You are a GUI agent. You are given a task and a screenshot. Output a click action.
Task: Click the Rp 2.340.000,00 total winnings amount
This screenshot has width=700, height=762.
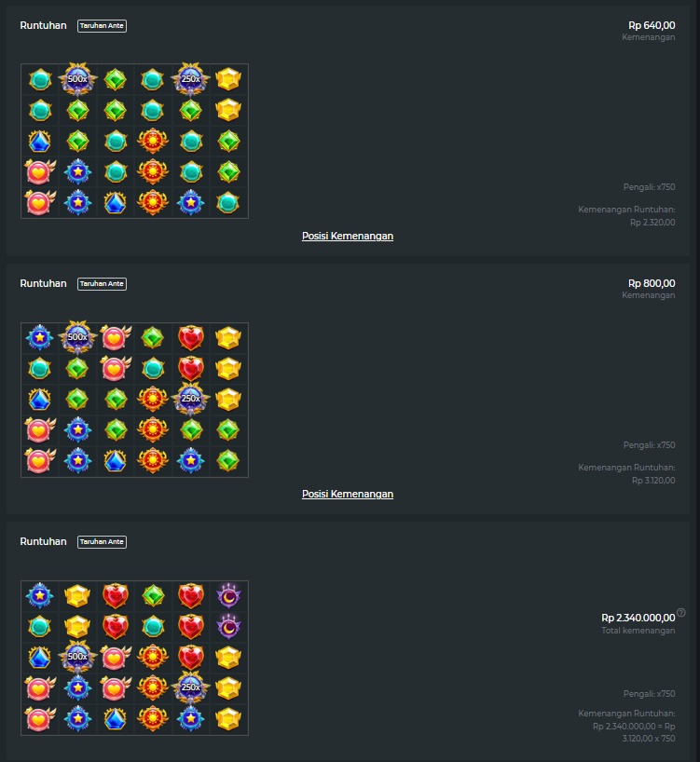click(x=638, y=618)
